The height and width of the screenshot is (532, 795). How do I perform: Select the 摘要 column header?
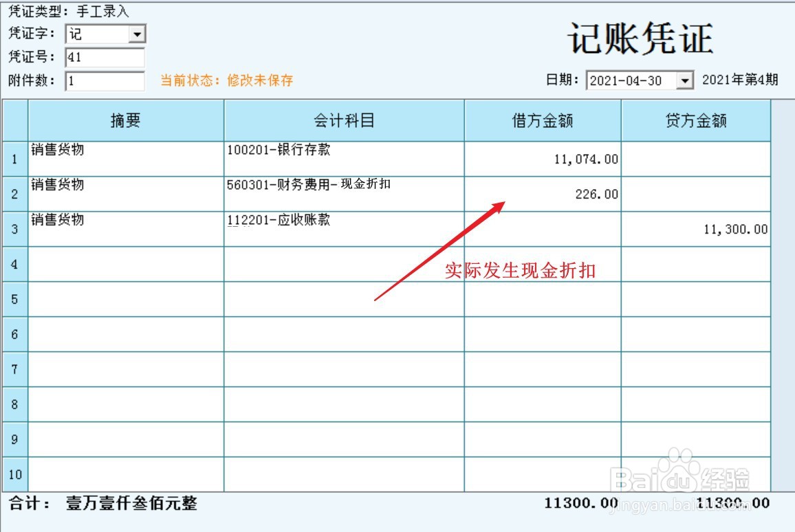(x=125, y=121)
